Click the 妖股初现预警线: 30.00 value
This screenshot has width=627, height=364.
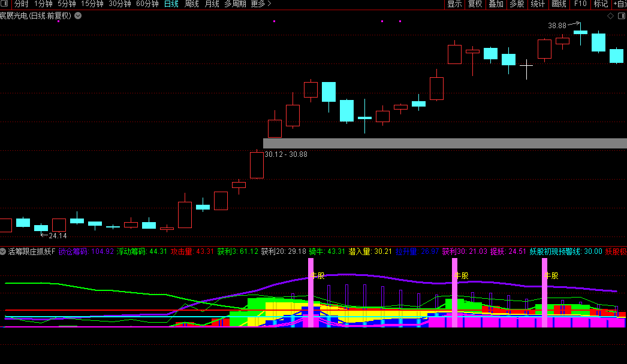[x=566, y=251]
